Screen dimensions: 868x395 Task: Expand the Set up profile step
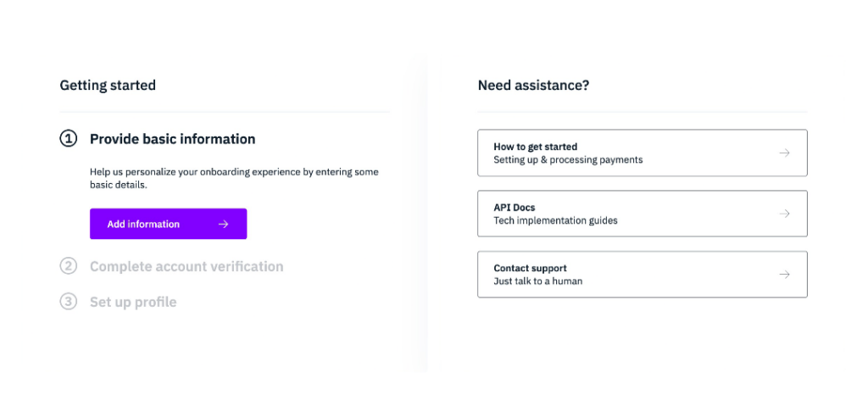click(x=133, y=302)
